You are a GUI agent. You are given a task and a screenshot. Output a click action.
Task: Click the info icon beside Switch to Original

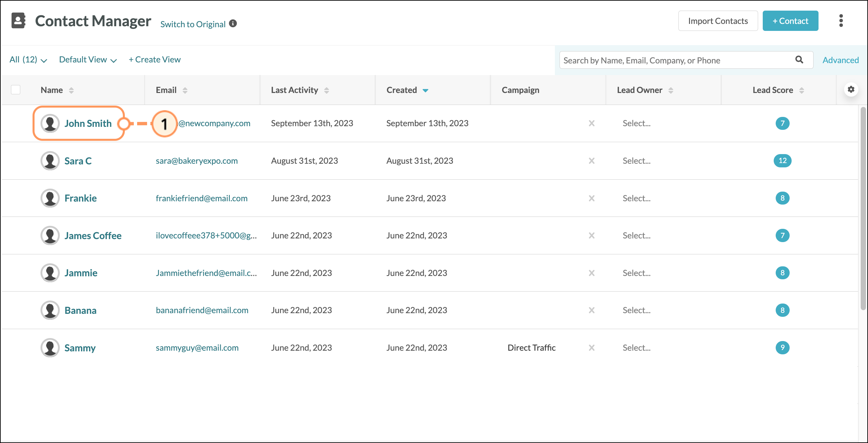pos(233,24)
